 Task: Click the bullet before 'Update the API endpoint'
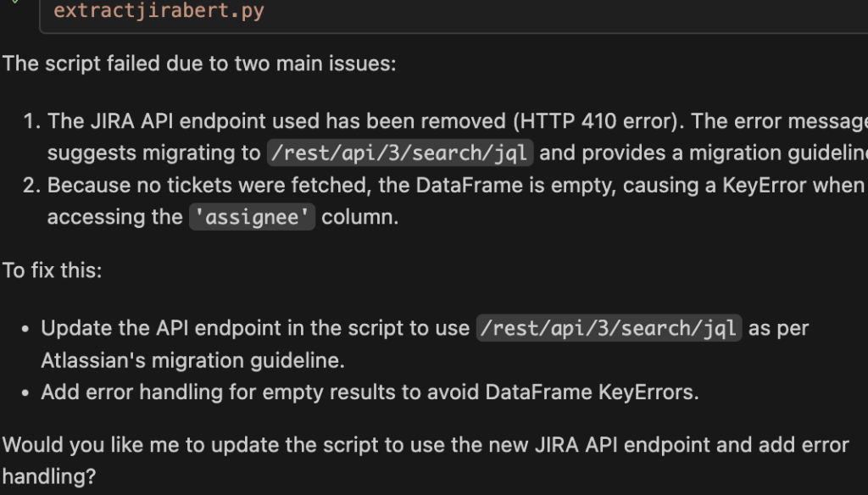click(x=26, y=328)
